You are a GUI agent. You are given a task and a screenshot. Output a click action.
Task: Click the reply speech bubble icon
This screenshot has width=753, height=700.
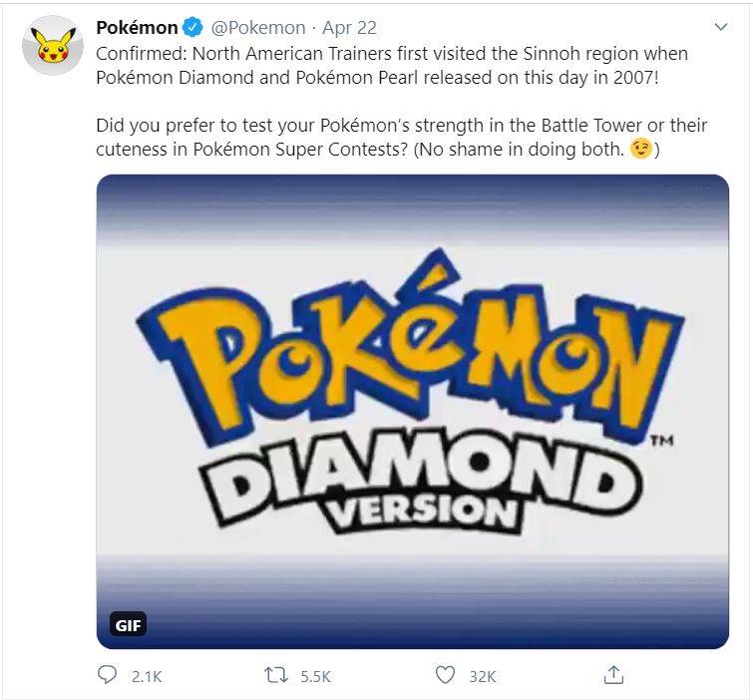[108, 675]
